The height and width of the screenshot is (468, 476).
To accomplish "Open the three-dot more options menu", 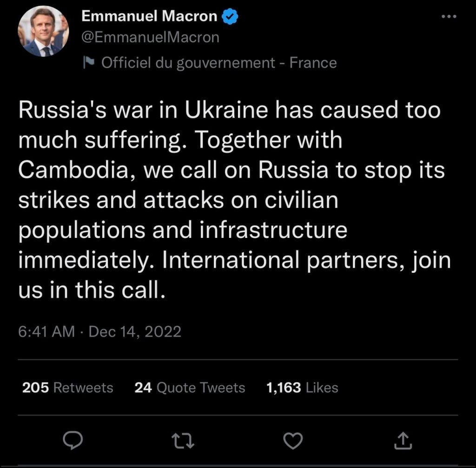I will tap(449, 17).
